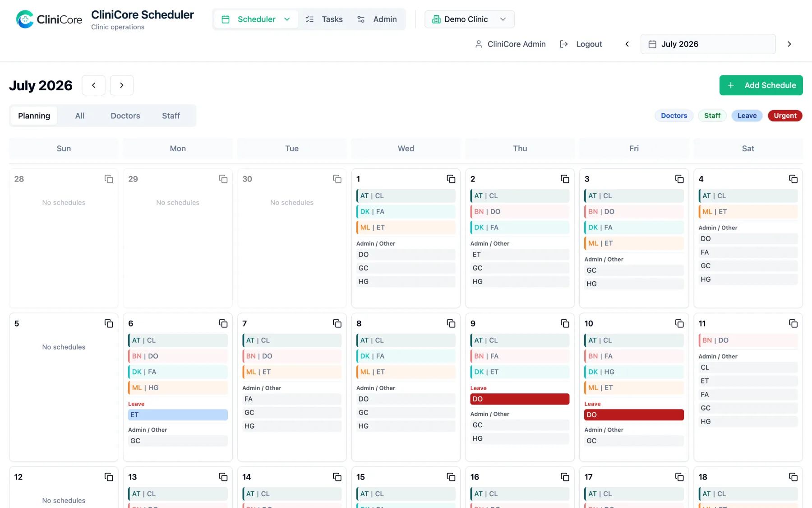Next month arrow beside July 2026 title
Image resolution: width=812 pixels, height=508 pixels.
pos(121,85)
